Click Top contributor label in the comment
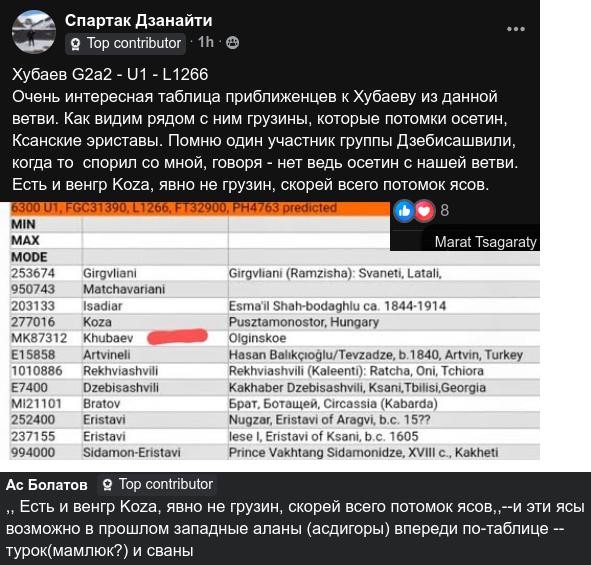 pos(166,484)
